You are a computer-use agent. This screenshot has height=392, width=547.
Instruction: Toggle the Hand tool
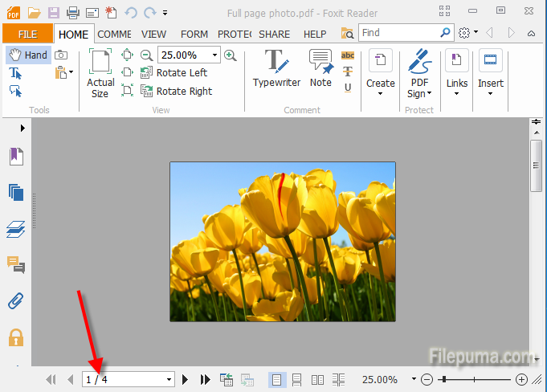[x=28, y=55]
